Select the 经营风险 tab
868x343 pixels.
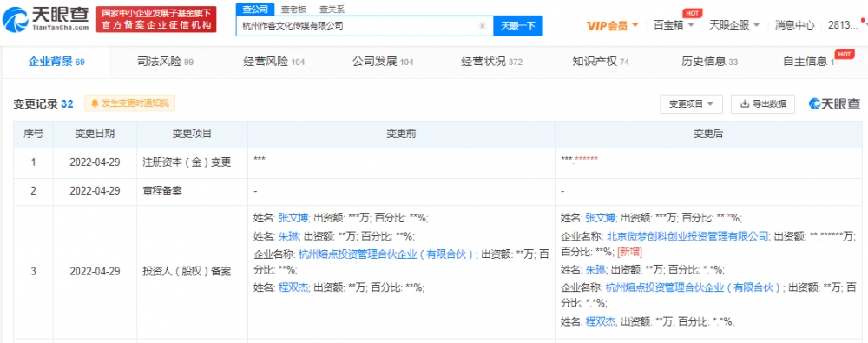coord(274,62)
